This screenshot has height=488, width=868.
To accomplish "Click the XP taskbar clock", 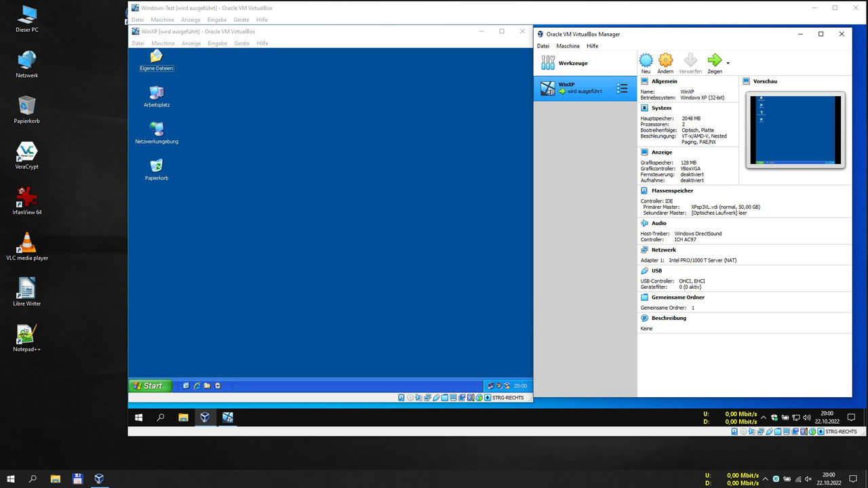I will pyautogui.click(x=520, y=386).
